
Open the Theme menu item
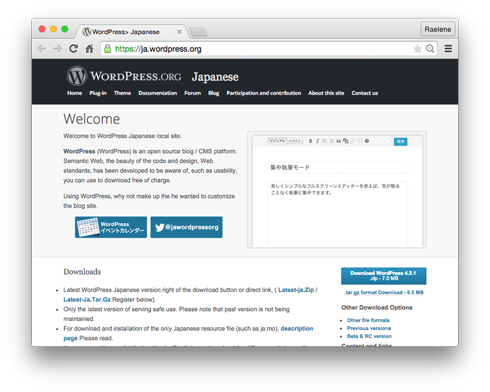pos(122,93)
